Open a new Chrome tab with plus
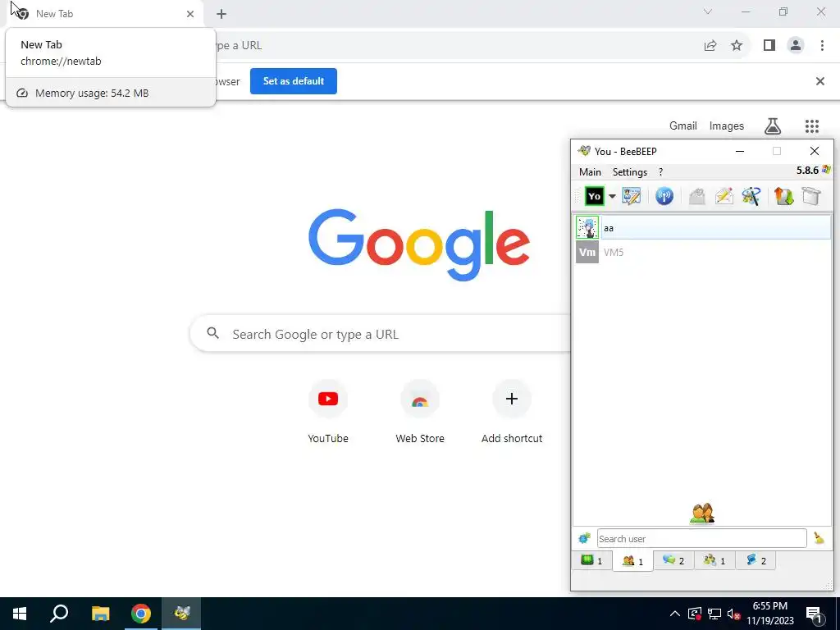Viewport: 840px width, 630px height. point(221,14)
